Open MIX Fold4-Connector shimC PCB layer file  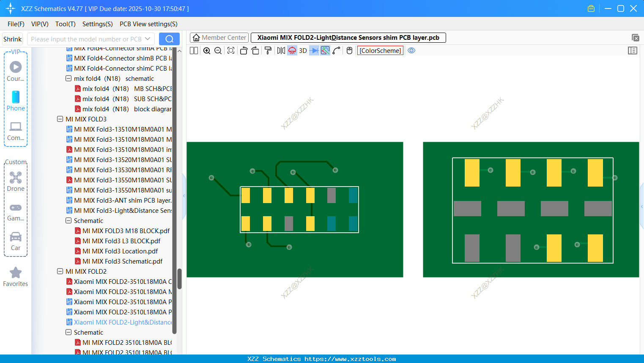click(x=119, y=69)
